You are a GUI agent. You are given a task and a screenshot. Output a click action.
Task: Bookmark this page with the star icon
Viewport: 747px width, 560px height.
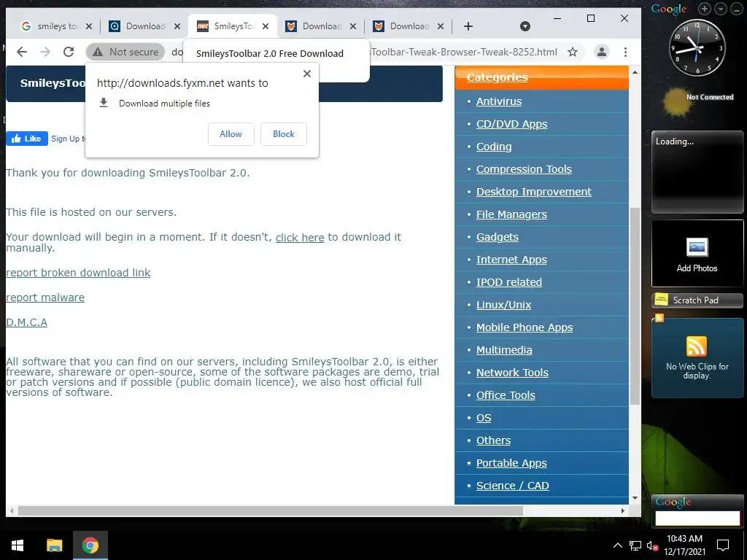click(x=573, y=52)
